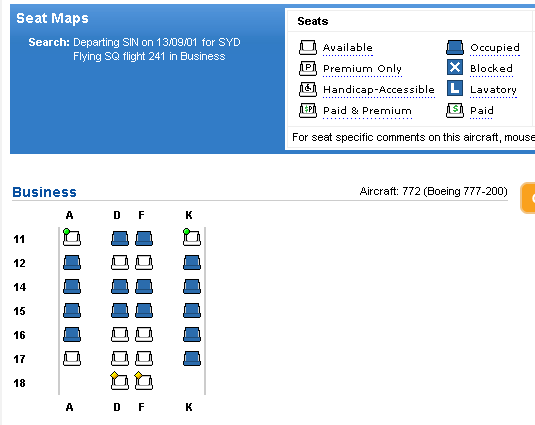Screen dimensions: 535x425
Task: Choose available seat 17F
Action: point(144,358)
